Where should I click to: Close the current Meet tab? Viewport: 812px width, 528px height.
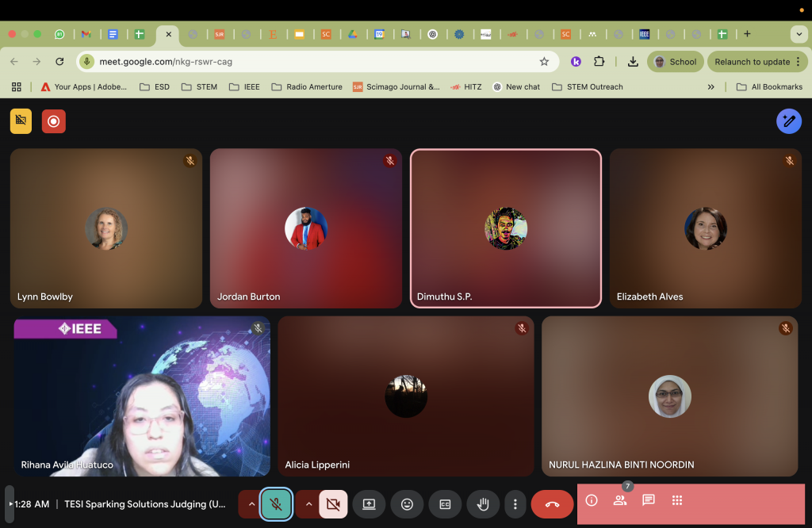coord(168,34)
